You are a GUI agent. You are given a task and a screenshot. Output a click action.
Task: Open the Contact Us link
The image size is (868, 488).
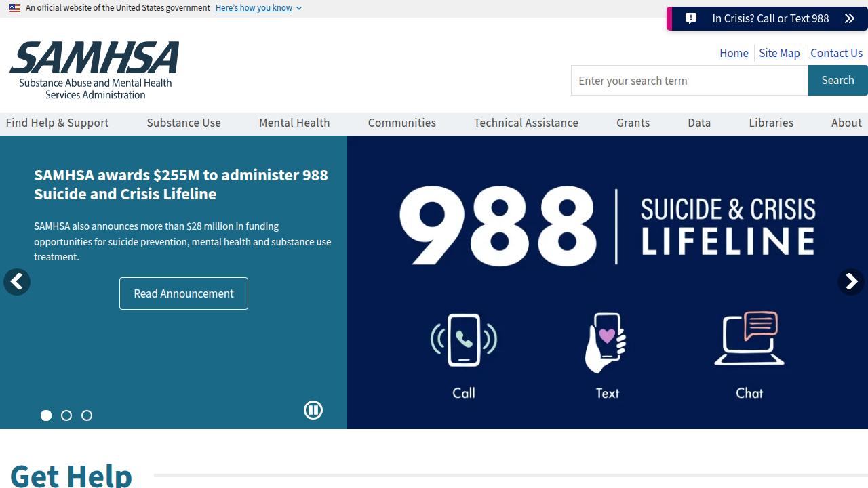(837, 53)
